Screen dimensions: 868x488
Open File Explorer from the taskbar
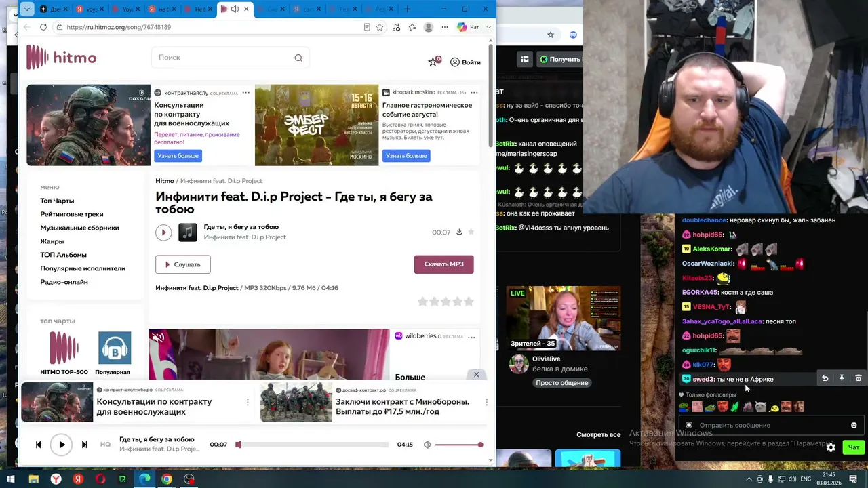pyautogui.click(x=33, y=479)
